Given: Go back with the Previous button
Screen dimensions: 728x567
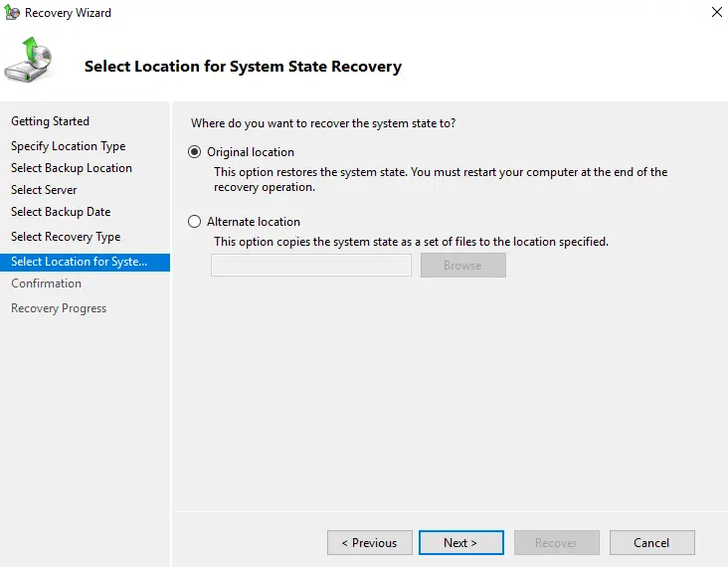Looking at the screenshot, I should tap(369, 542).
